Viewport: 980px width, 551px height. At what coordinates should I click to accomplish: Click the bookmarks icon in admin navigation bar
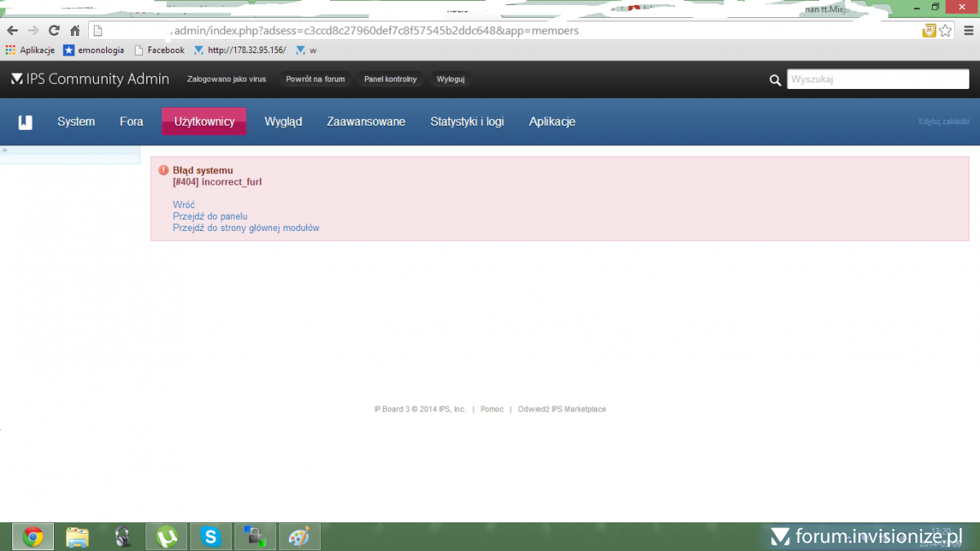click(25, 122)
